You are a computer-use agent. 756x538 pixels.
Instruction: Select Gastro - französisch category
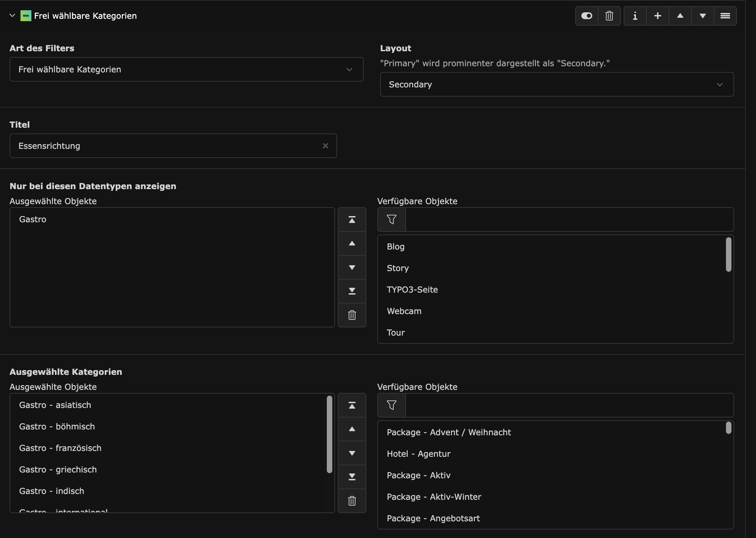169,448
